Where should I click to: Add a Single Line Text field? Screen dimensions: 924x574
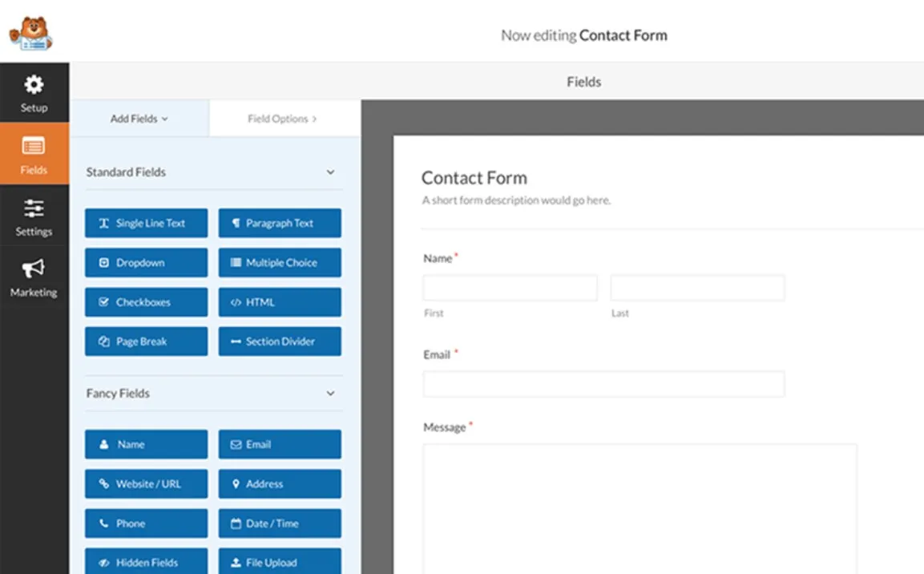pos(146,223)
